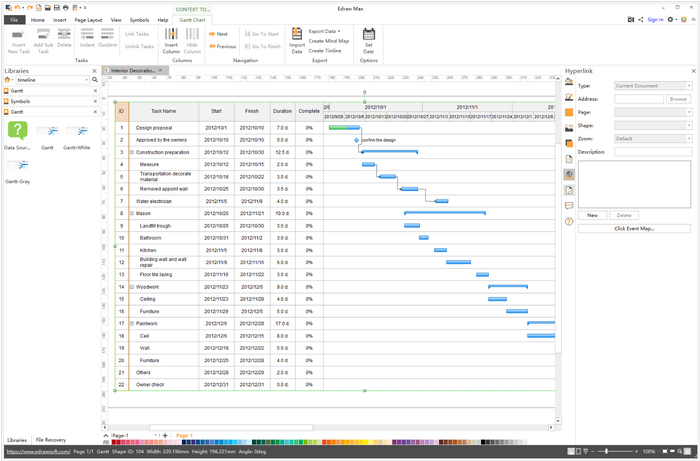Open the settings gear icon at top right

670,20
